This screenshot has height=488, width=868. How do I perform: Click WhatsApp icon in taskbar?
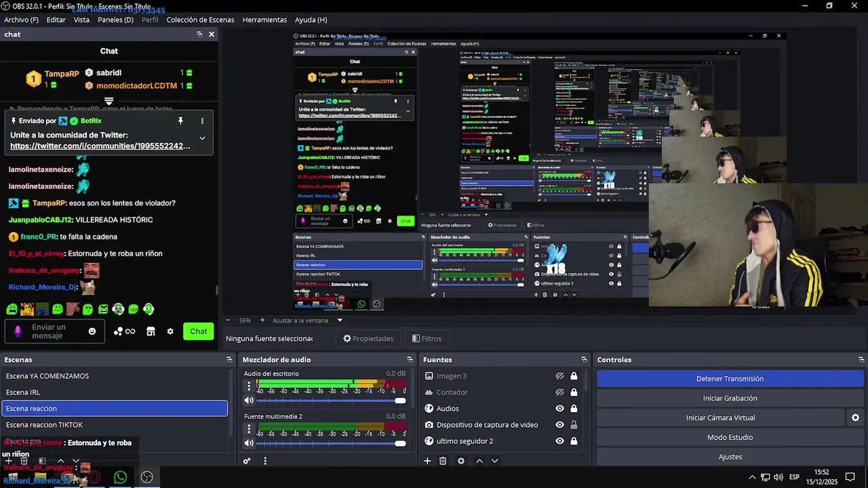point(121,477)
